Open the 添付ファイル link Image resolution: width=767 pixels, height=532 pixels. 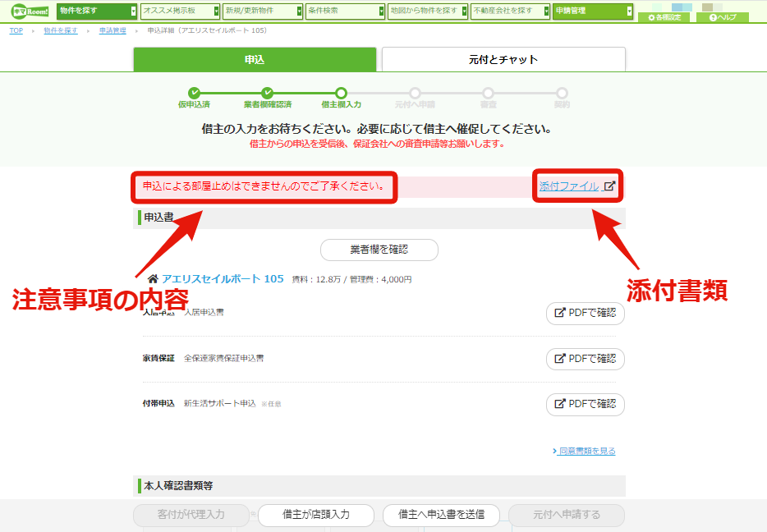point(569,186)
